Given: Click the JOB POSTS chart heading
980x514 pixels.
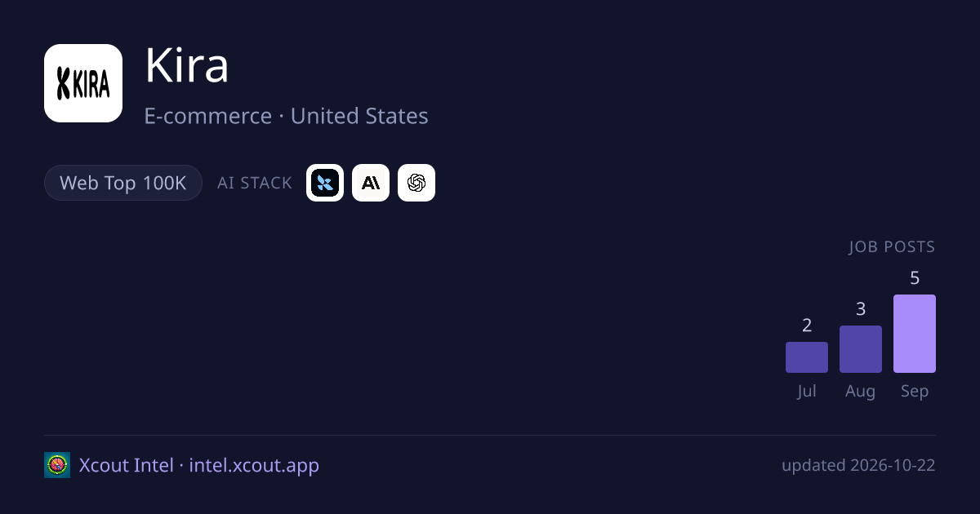Looking at the screenshot, I should click(892, 247).
